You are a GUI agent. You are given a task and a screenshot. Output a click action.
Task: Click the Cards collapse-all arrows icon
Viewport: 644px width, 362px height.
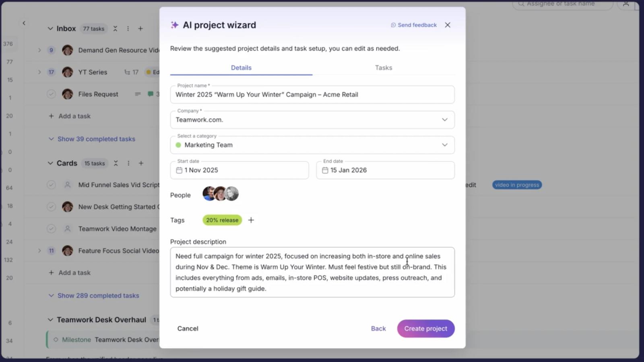(116, 163)
